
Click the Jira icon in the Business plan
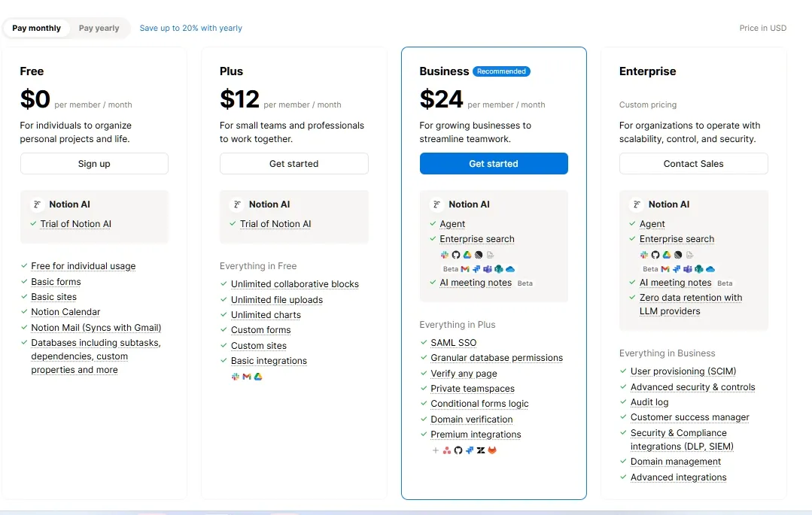click(x=470, y=450)
